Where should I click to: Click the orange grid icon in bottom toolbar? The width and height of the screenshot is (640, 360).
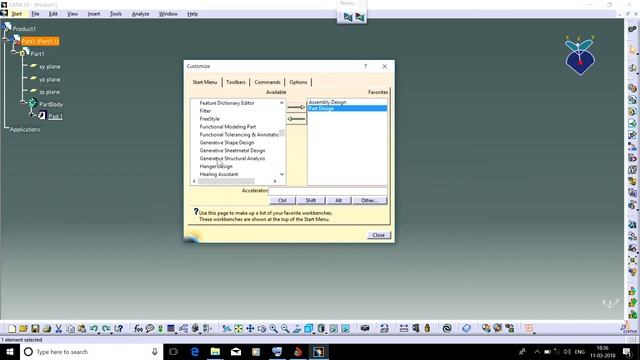tap(529, 329)
